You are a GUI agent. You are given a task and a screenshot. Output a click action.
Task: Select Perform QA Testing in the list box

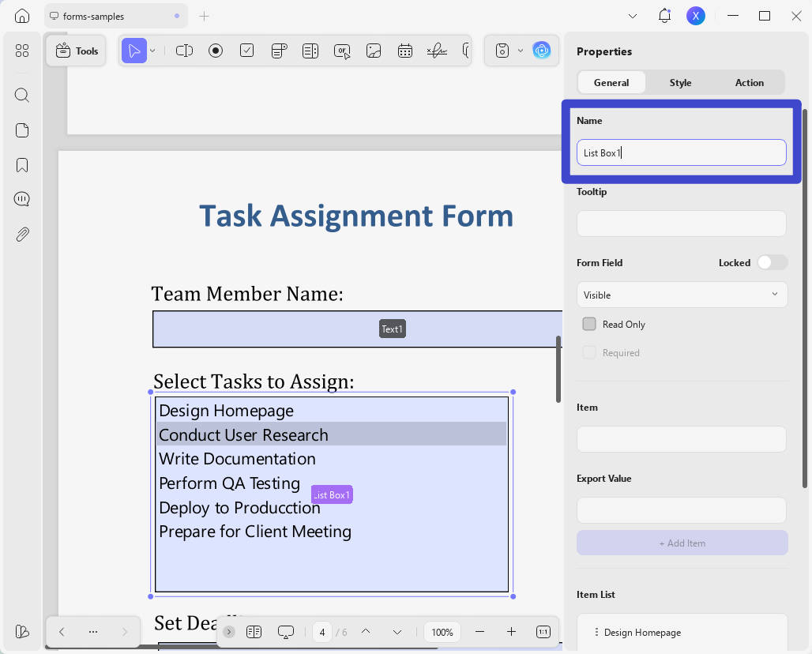point(332,483)
